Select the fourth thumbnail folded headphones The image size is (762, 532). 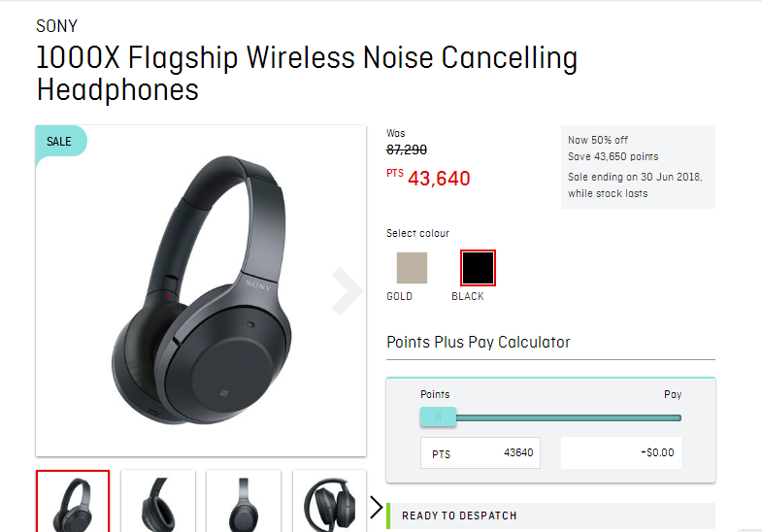(329, 501)
